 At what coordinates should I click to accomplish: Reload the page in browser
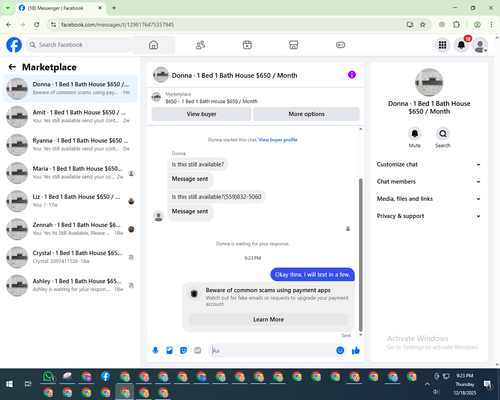(37, 24)
